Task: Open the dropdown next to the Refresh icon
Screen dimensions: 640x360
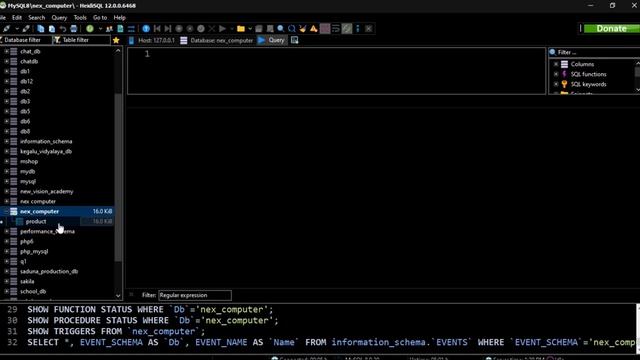Action: tap(100, 29)
